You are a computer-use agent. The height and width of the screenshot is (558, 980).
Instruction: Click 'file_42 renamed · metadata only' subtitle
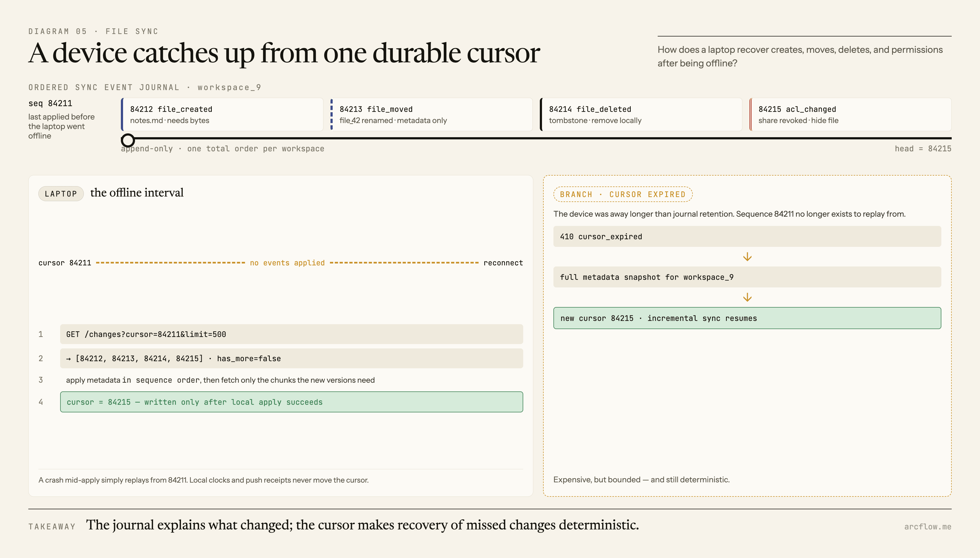tap(393, 120)
